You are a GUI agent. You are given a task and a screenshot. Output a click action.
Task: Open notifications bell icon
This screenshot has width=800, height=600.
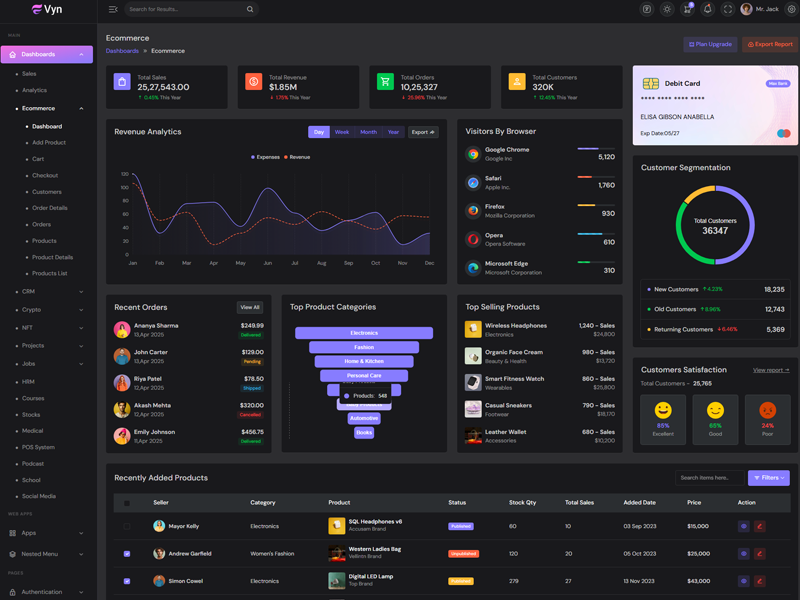[707, 9]
